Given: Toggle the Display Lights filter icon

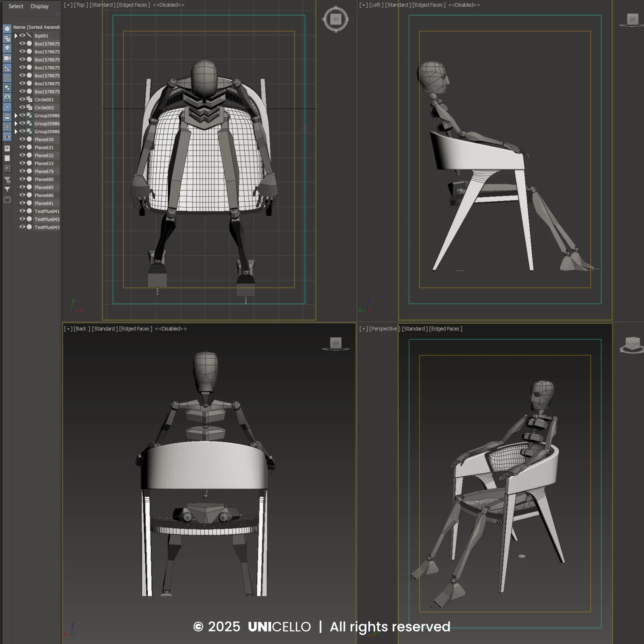Looking at the screenshot, I should click(x=7, y=48).
